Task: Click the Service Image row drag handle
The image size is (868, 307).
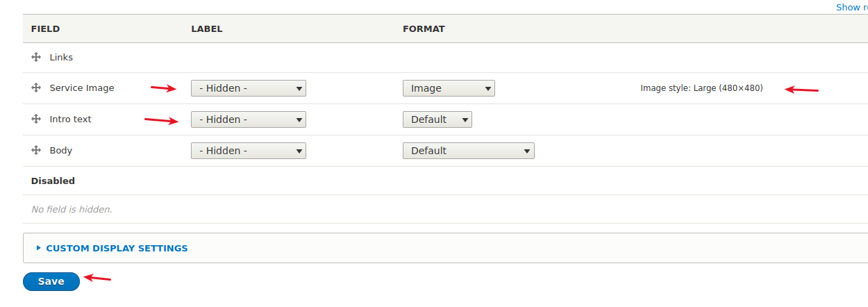Action: tap(36, 88)
